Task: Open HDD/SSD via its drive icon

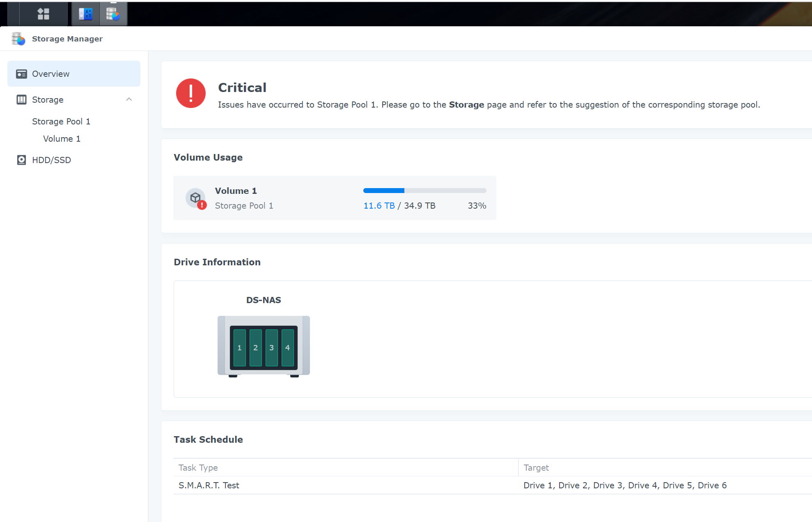Action: pos(22,160)
